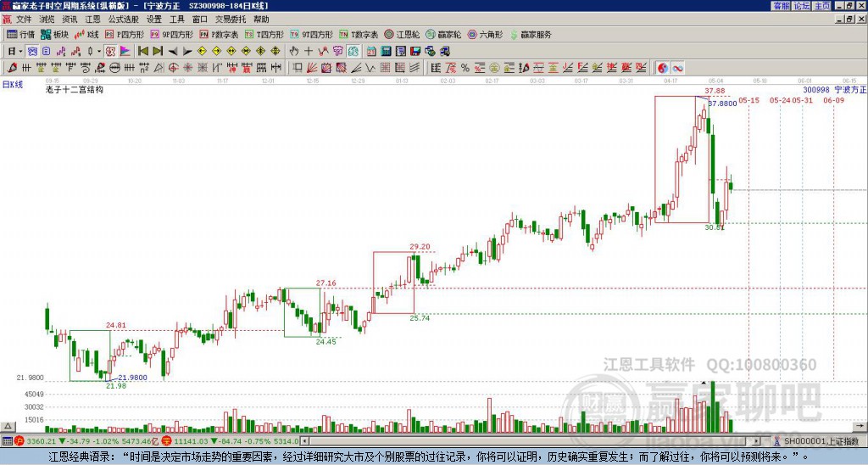
Task: Open the P四方形 tool
Action: point(125,34)
